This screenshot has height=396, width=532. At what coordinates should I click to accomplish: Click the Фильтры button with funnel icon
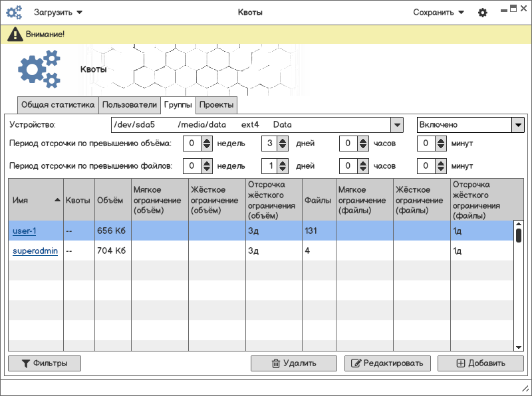(45, 363)
